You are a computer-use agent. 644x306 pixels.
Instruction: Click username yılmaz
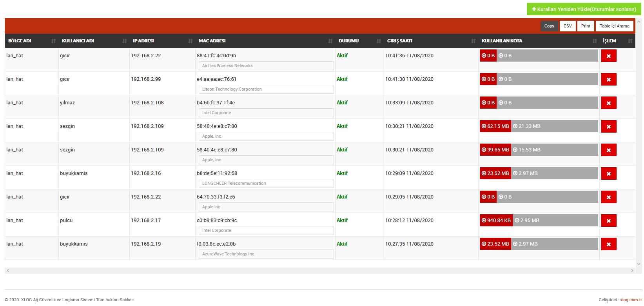click(x=67, y=103)
